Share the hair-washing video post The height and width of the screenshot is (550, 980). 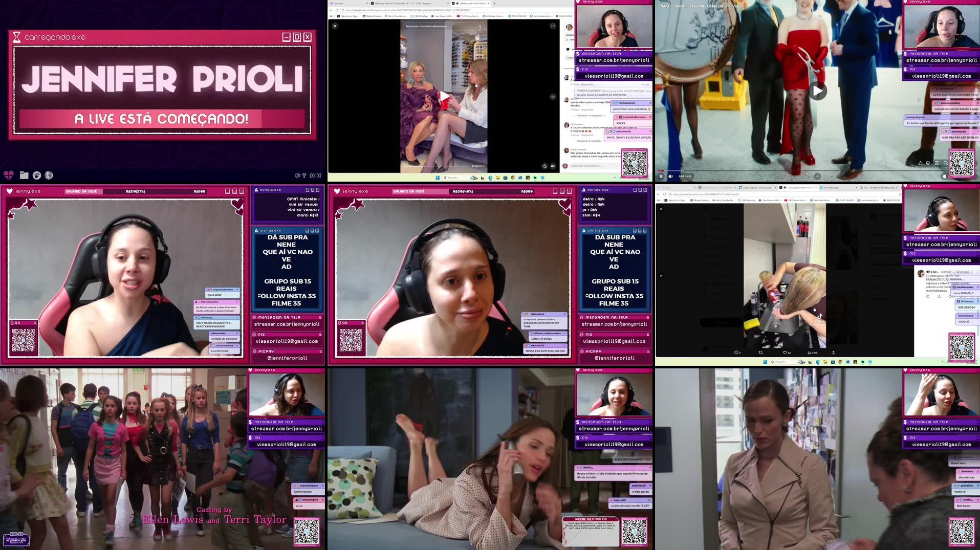tap(834, 353)
